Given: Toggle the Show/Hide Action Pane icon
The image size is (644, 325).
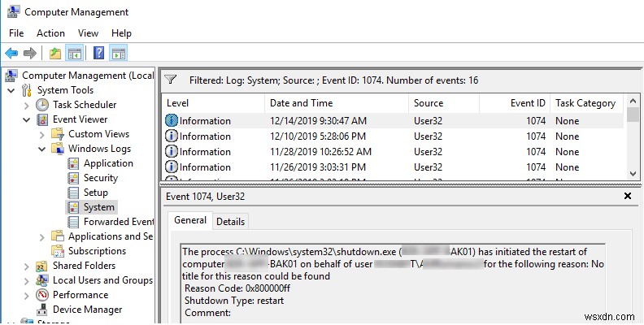Looking at the screenshot, I should pos(119,53).
